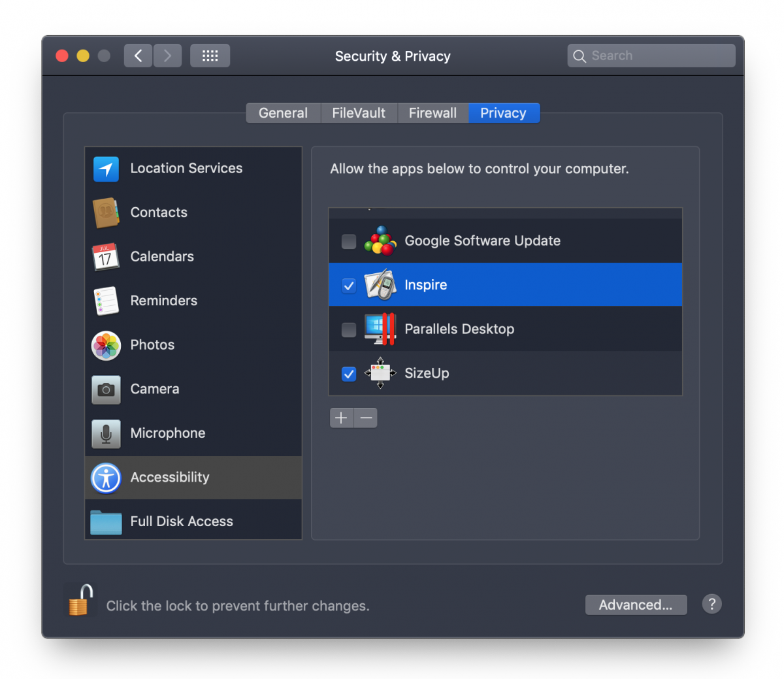Click the Advanced button
Viewport: 784px width, 679px height.
click(x=636, y=604)
